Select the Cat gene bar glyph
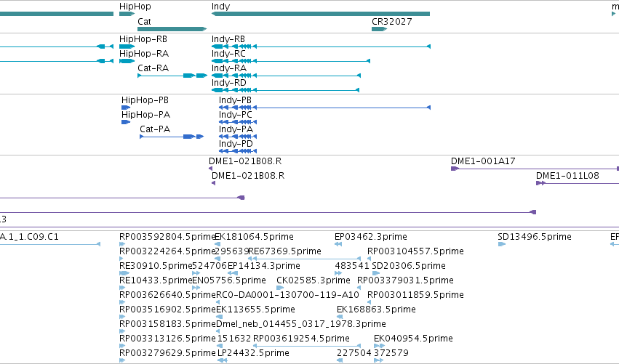The height and width of the screenshot is (364, 619). coord(172,29)
